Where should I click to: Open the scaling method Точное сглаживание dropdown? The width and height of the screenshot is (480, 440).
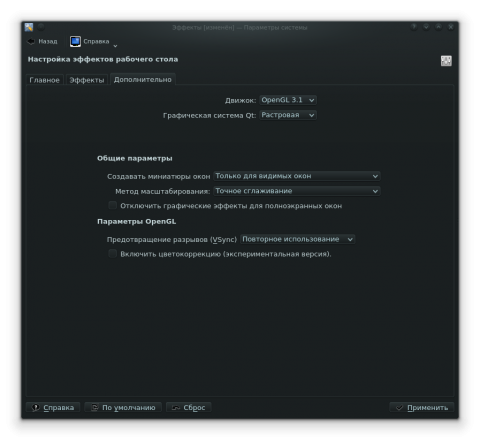coord(297,191)
